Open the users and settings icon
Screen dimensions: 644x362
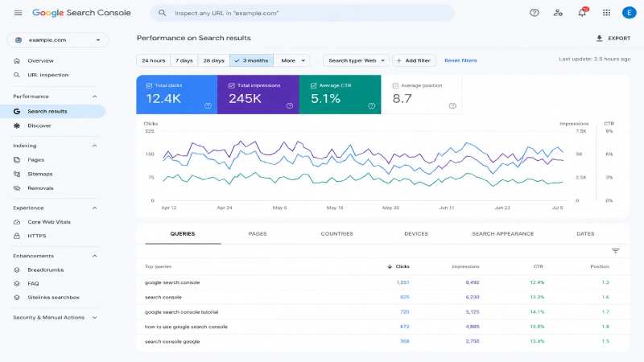click(558, 13)
